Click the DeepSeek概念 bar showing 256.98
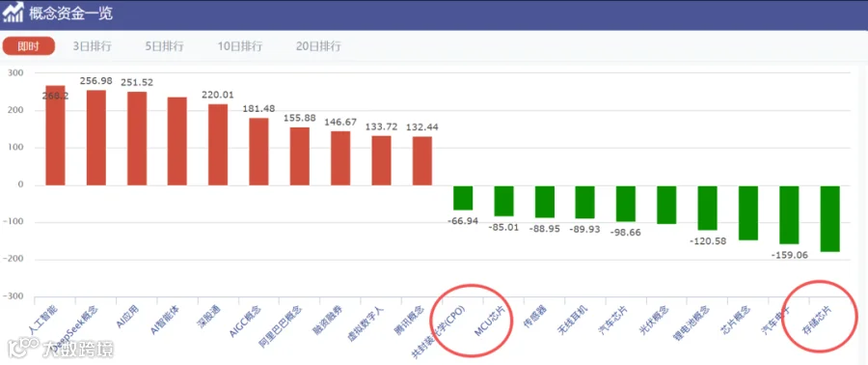This screenshot has width=868, height=365. point(96,137)
